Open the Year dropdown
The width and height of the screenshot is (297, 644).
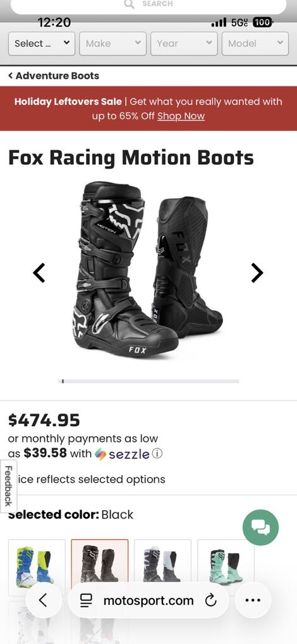[184, 43]
